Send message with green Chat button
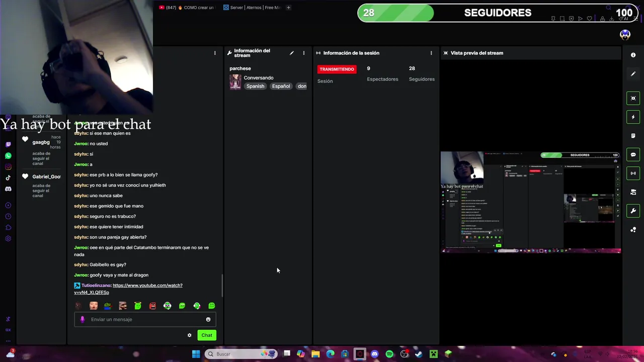Screen dimensions: 644x362 pos(207,335)
